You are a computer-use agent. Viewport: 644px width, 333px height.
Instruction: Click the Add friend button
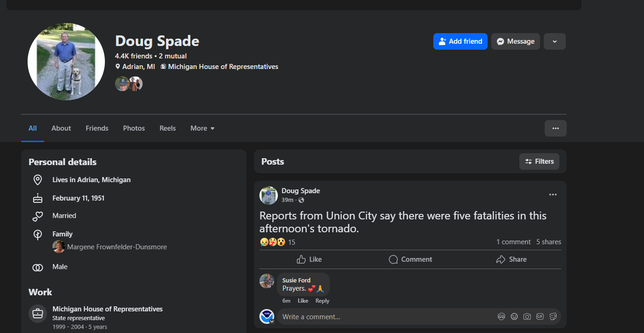pyautogui.click(x=460, y=41)
